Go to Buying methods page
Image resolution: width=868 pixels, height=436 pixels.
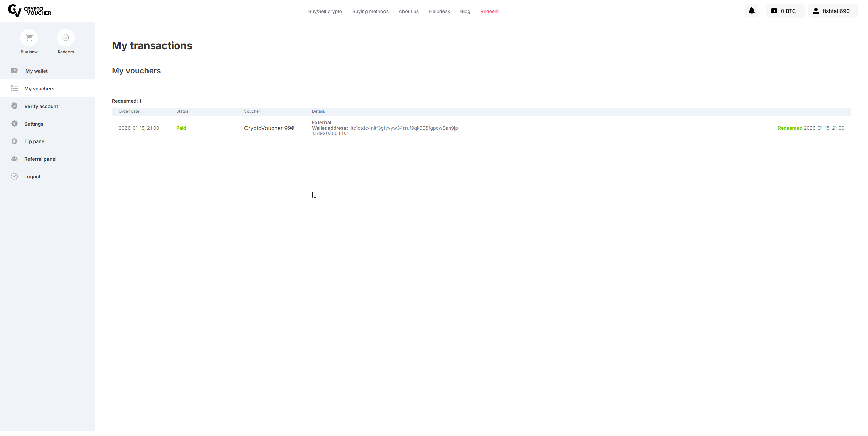tap(370, 11)
